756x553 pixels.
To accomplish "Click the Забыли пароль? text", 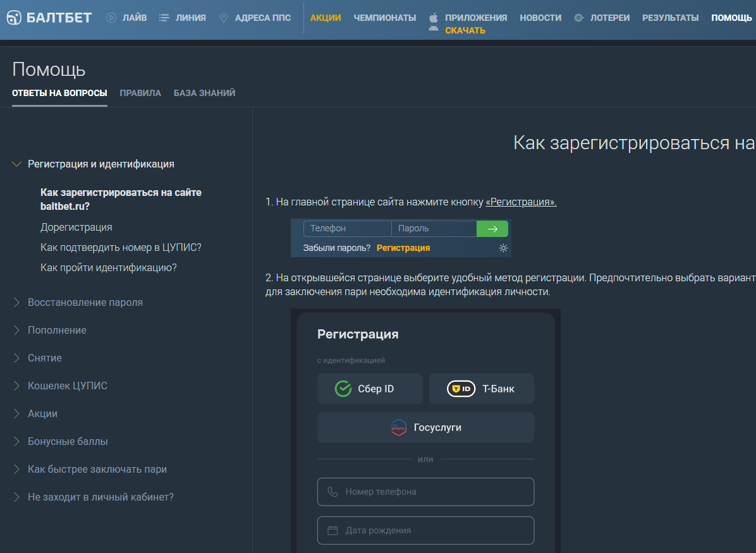I will 336,248.
